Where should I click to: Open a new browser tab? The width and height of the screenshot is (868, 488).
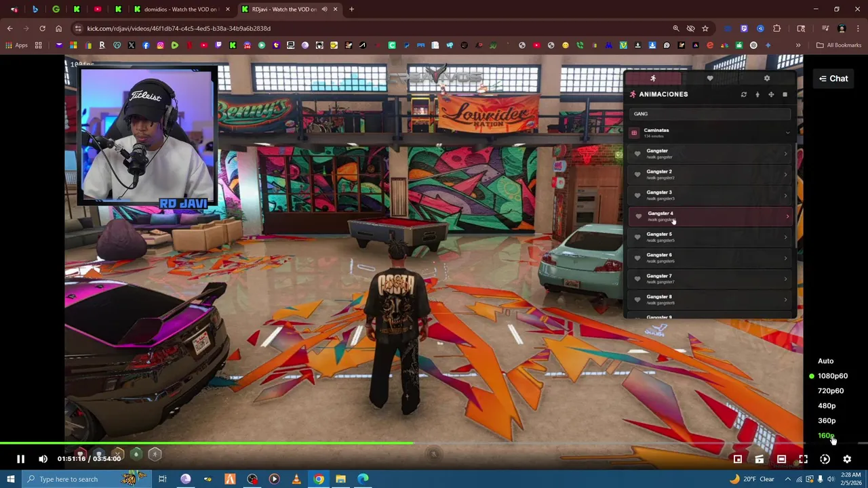[351, 9]
